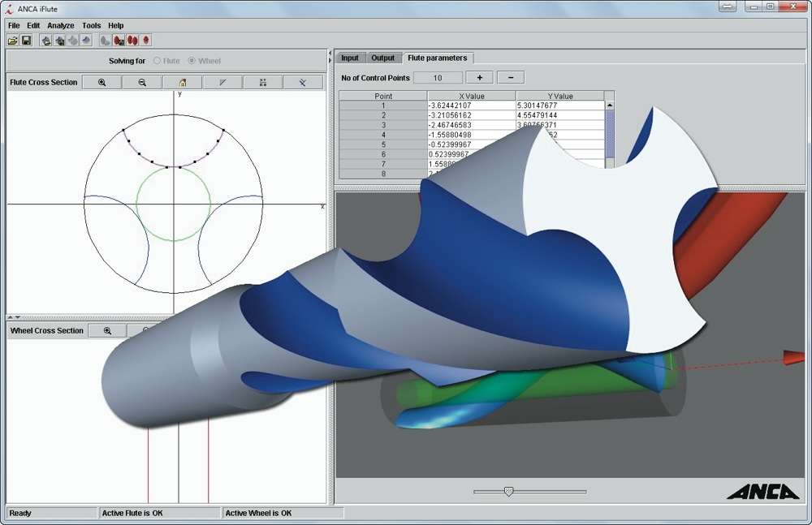Image resolution: width=812 pixels, height=525 pixels.
Task: Click the four-dots points icon in Flute Cross Section
Action: (x=263, y=82)
